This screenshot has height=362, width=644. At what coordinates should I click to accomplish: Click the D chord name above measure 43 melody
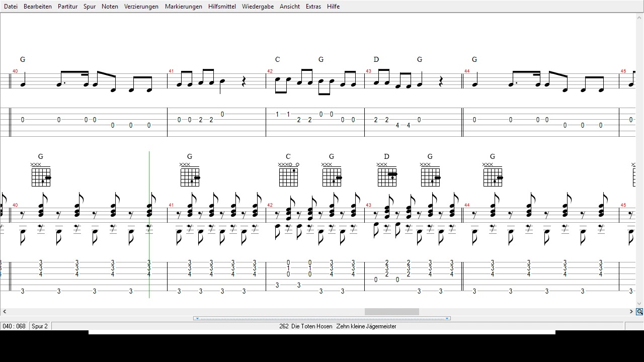click(376, 59)
